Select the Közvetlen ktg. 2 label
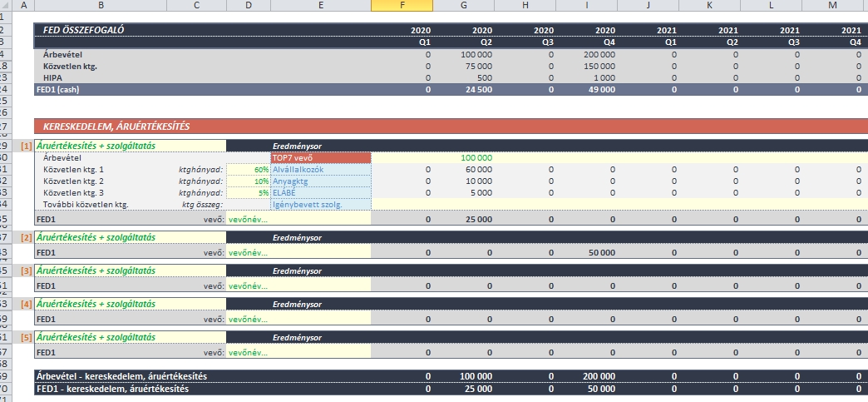The image size is (868, 402). click(73, 181)
